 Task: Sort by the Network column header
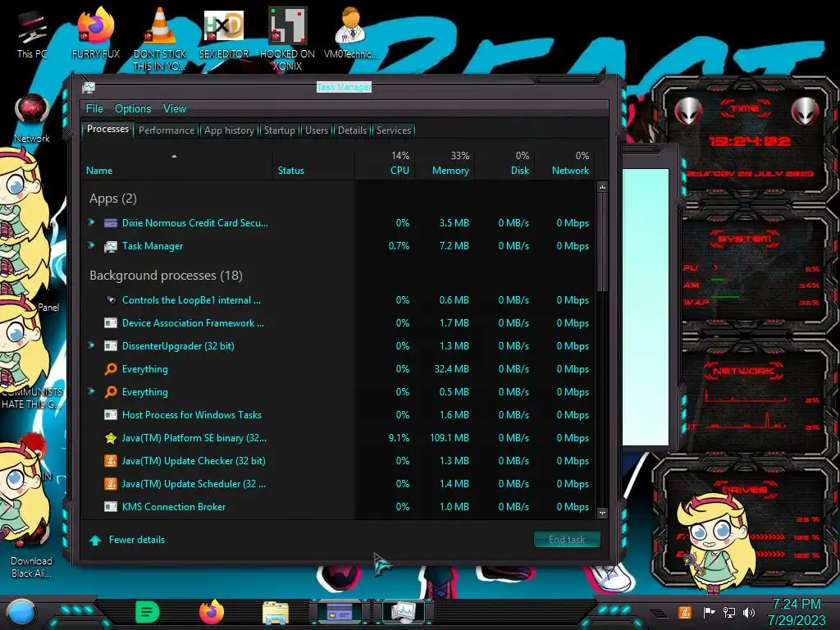tap(564, 163)
